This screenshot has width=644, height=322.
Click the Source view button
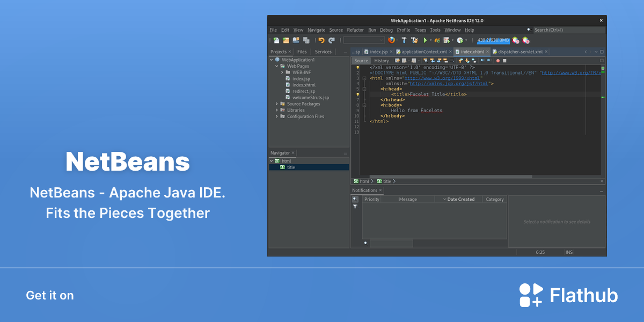(x=361, y=61)
